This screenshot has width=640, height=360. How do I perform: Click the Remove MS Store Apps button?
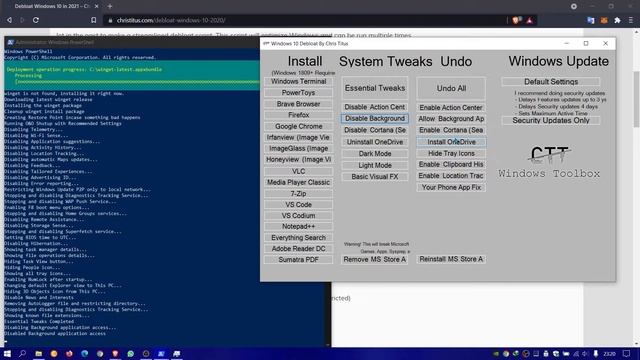tap(375, 259)
